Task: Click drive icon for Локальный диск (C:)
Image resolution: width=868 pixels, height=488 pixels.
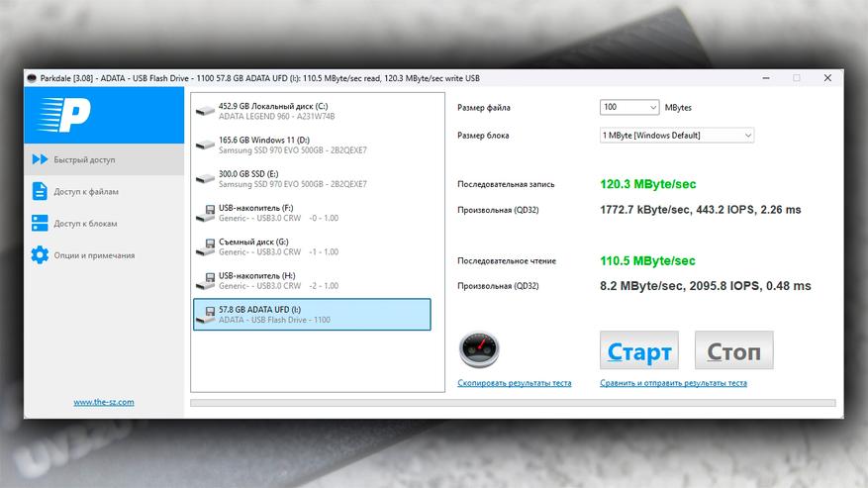Action: [x=206, y=111]
